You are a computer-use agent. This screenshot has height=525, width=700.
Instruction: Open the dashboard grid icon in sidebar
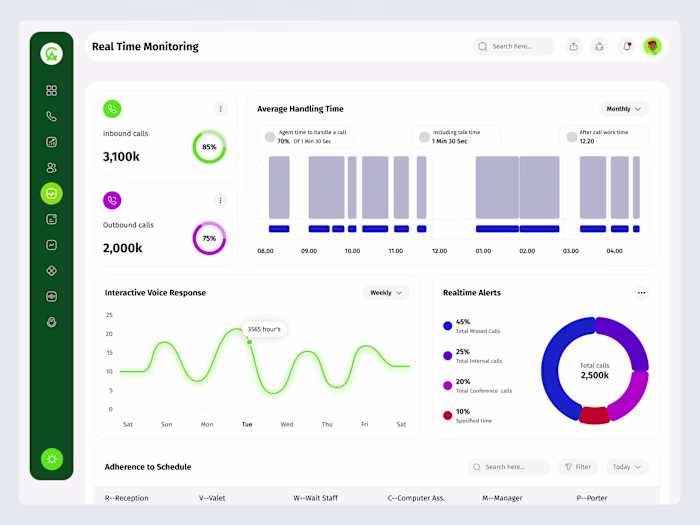51,91
